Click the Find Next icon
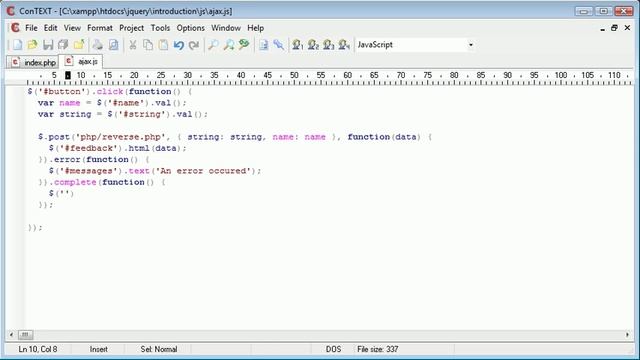640x360 pixels. coord(229,45)
